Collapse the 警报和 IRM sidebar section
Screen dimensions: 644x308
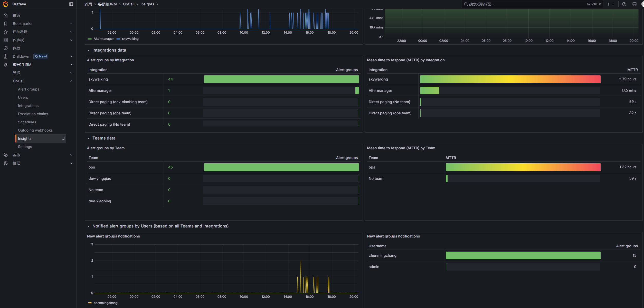click(71, 65)
